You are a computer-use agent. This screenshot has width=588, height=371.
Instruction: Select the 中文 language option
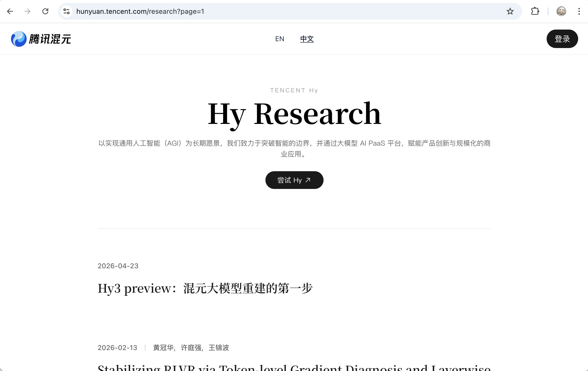(307, 39)
